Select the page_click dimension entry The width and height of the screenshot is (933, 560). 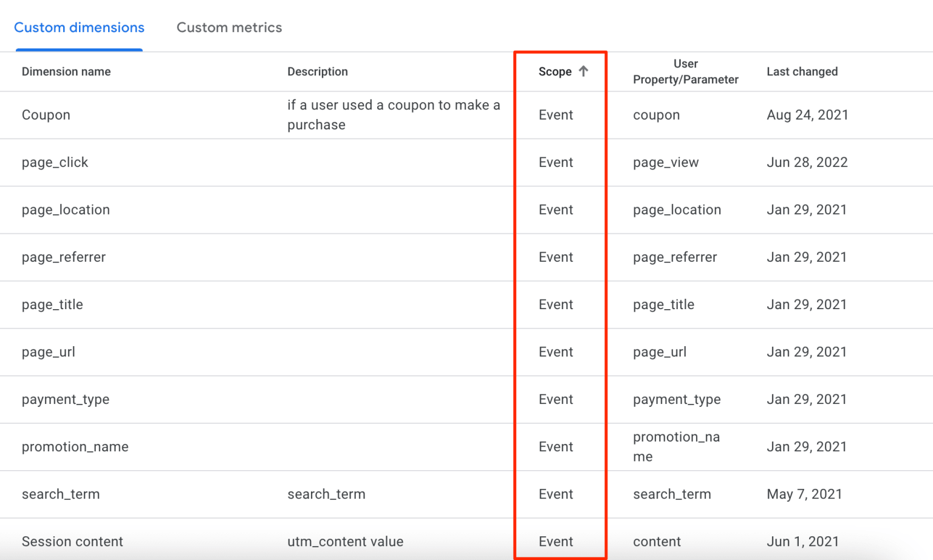[55, 162]
